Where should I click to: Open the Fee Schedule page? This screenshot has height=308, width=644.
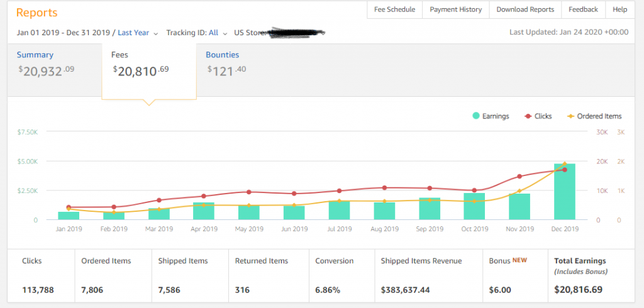[394, 9]
